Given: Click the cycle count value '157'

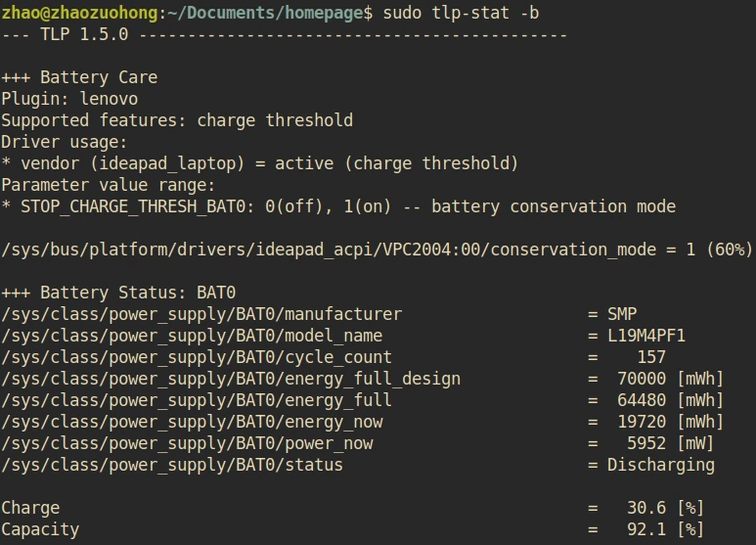Looking at the screenshot, I should pos(651,357).
